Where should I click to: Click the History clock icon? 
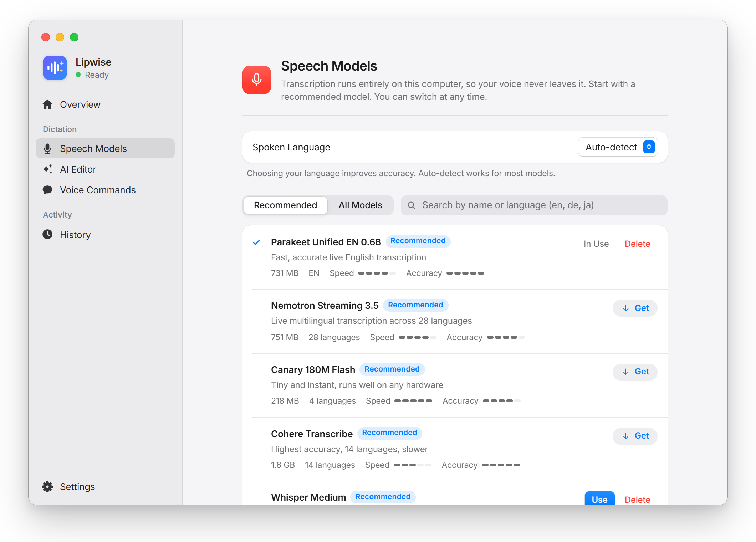(47, 235)
